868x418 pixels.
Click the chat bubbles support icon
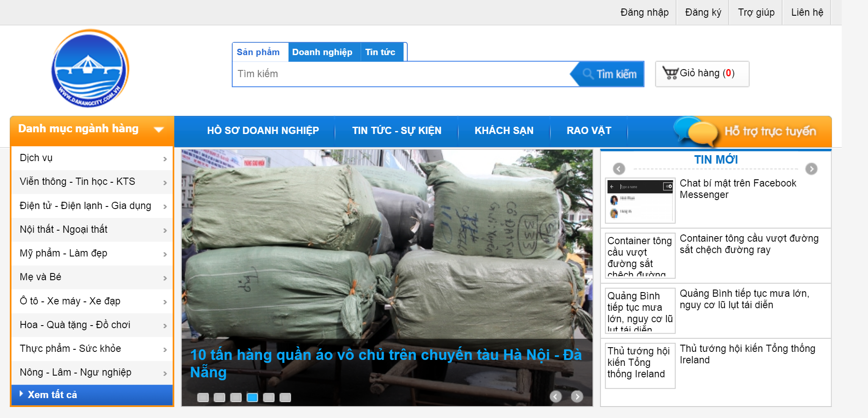click(697, 131)
